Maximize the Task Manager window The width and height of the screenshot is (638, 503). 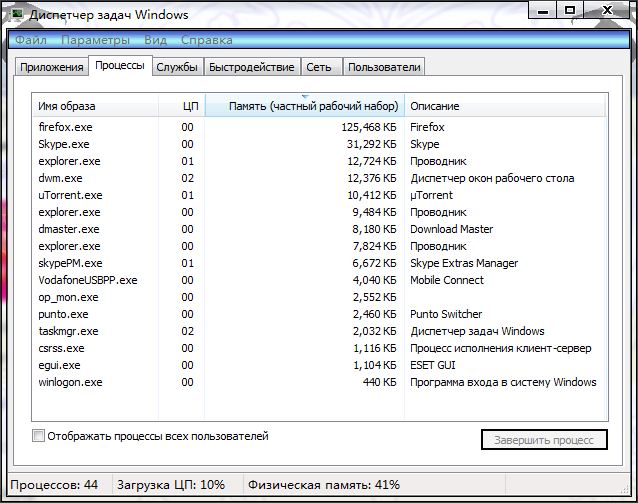point(570,10)
